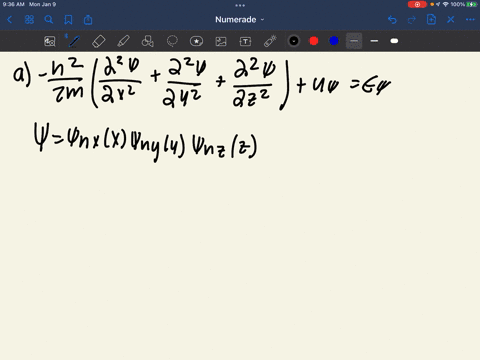This screenshot has height=360, width=480.
Task: Select the Shapes tool
Action: point(148,41)
